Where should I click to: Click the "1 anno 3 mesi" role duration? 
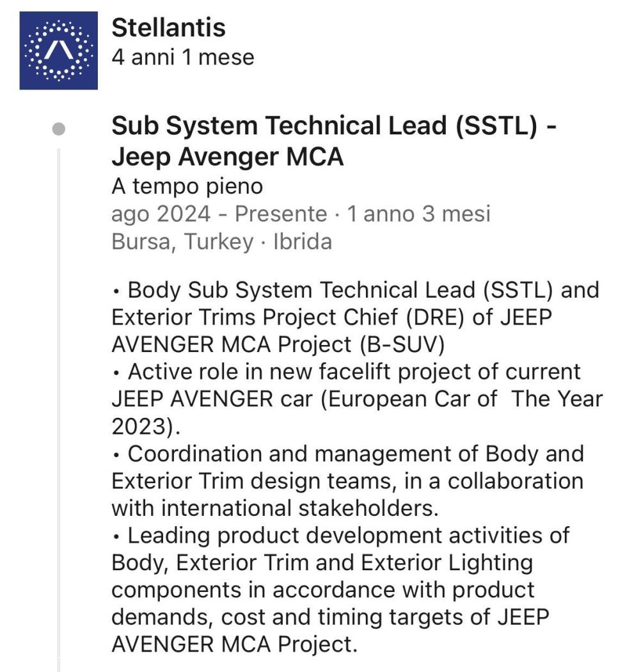(x=418, y=213)
